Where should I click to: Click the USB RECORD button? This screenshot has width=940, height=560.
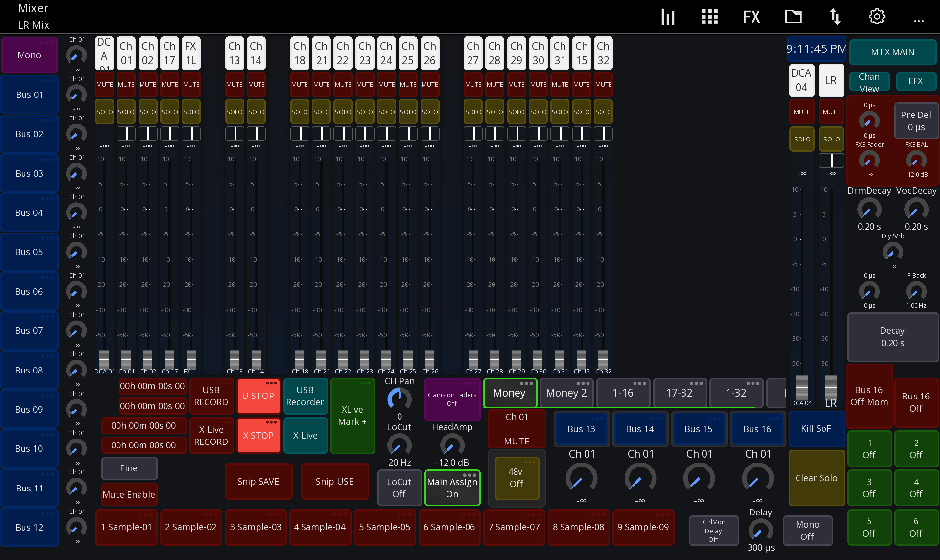click(211, 396)
